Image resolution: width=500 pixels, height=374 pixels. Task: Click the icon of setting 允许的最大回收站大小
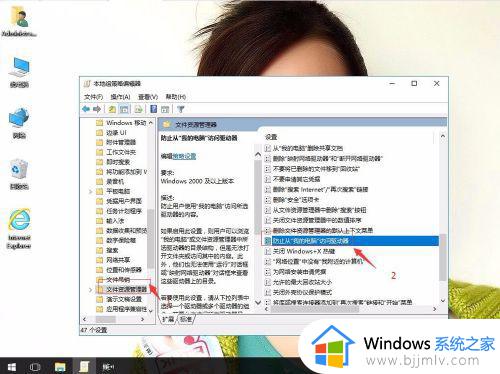[268, 282]
